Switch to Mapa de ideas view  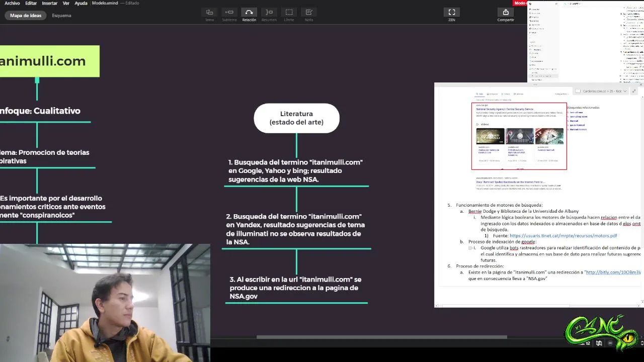click(26, 16)
